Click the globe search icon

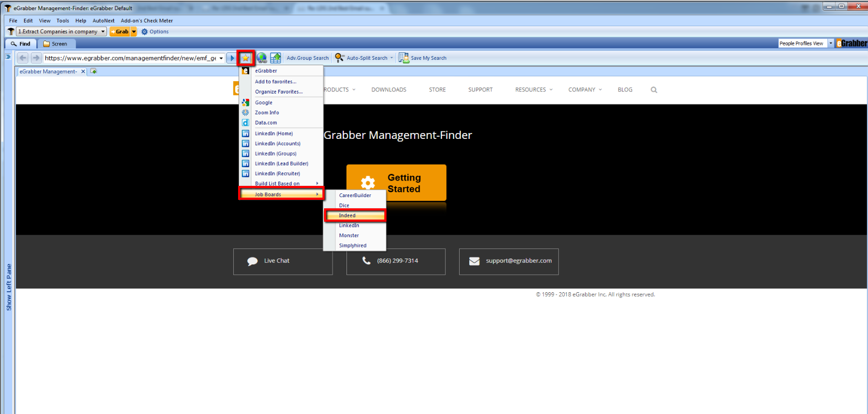point(262,58)
